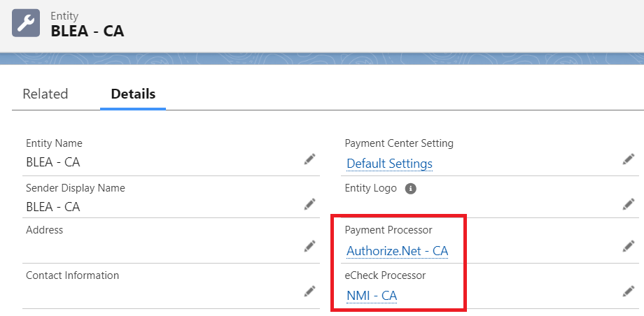644x316 pixels.
Task: Click the Address field edit pencil
Action: [x=309, y=246]
